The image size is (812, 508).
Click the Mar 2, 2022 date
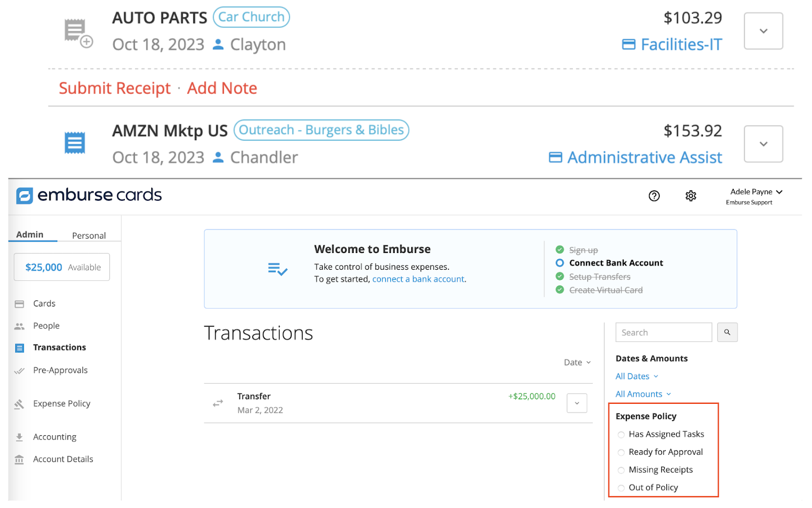pos(260,410)
